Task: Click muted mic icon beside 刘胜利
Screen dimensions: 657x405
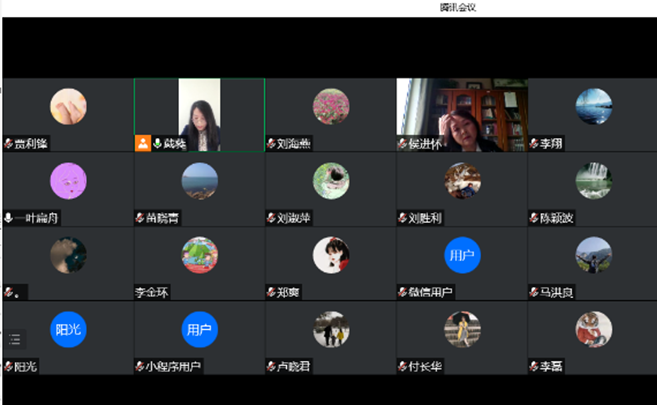Action: pyautogui.click(x=403, y=218)
